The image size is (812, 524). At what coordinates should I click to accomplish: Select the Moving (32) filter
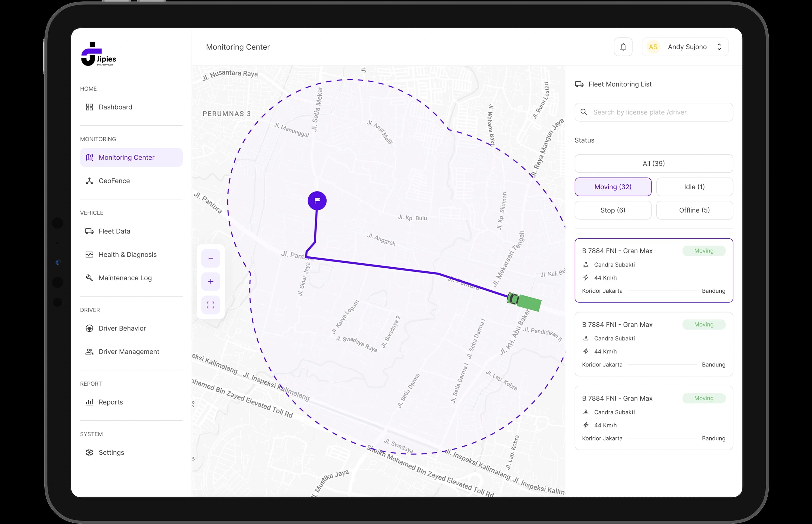click(x=613, y=187)
